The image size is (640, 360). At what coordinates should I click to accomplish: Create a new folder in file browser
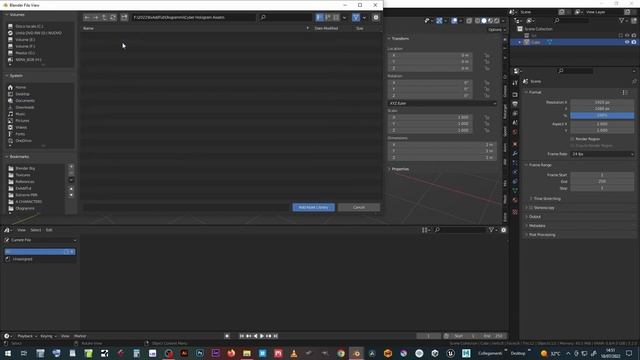(x=124, y=18)
